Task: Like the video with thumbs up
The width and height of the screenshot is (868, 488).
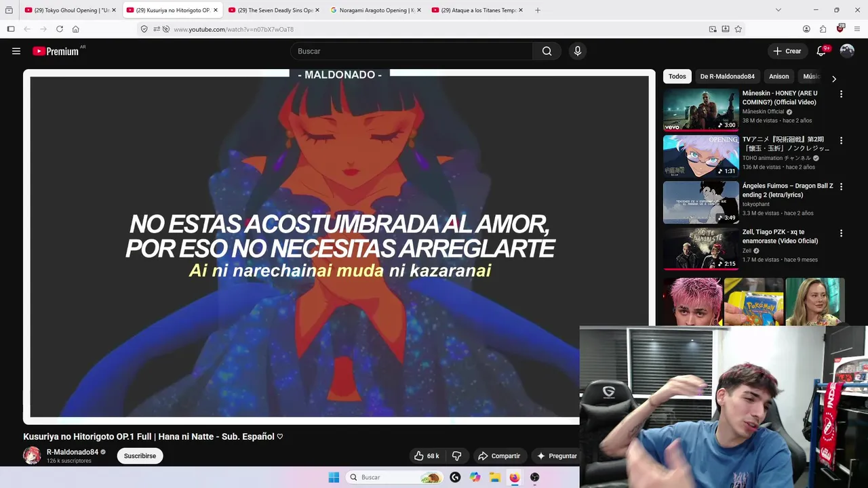Action: coord(427,456)
